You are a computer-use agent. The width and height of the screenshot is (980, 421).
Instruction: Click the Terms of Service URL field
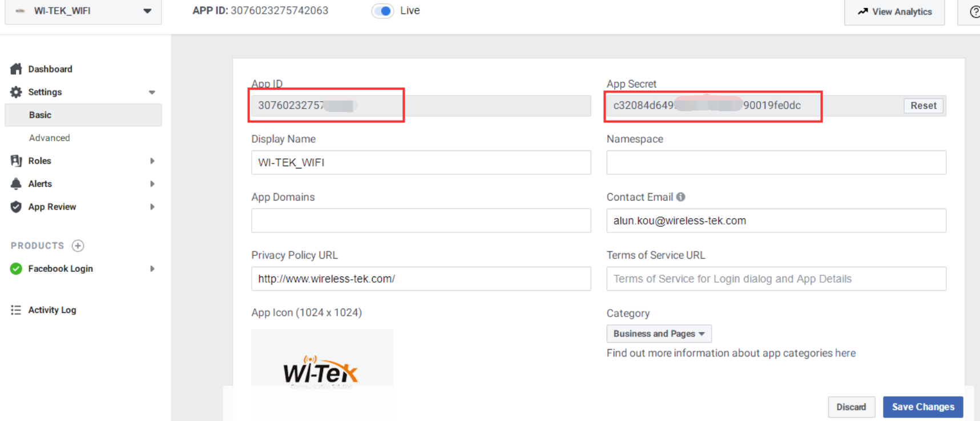click(x=776, y=279)
